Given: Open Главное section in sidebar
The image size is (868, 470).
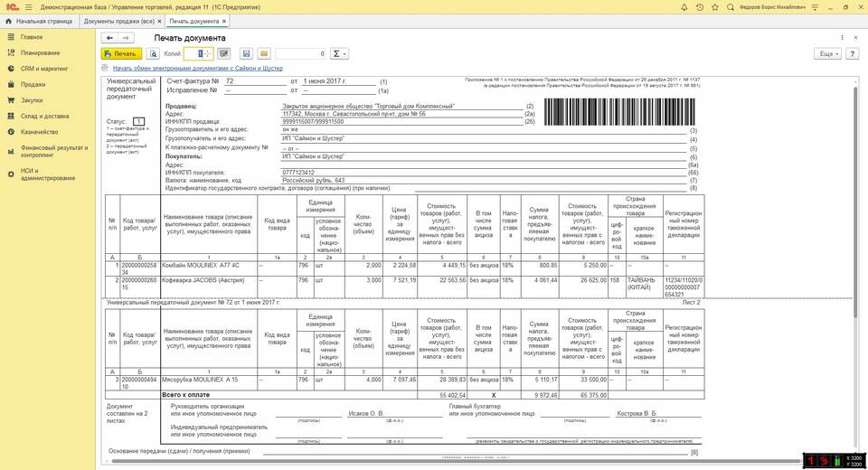Looking at the screenshot, I should (32, 37).
